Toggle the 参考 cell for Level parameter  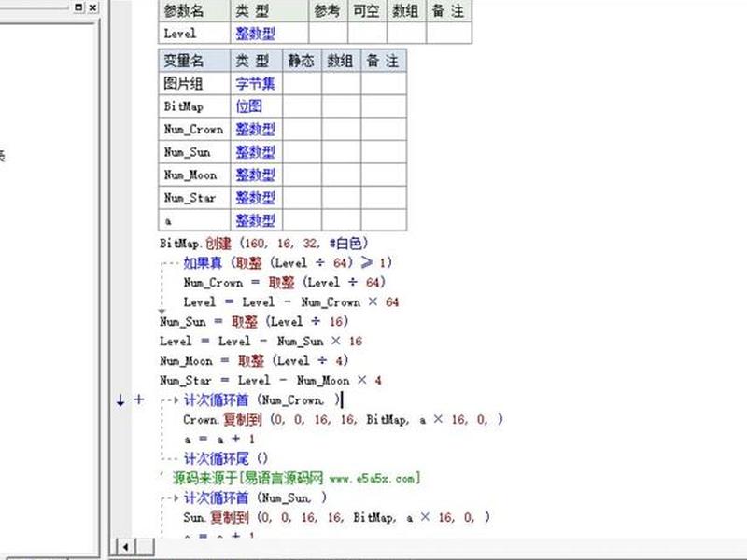point(328,34)
